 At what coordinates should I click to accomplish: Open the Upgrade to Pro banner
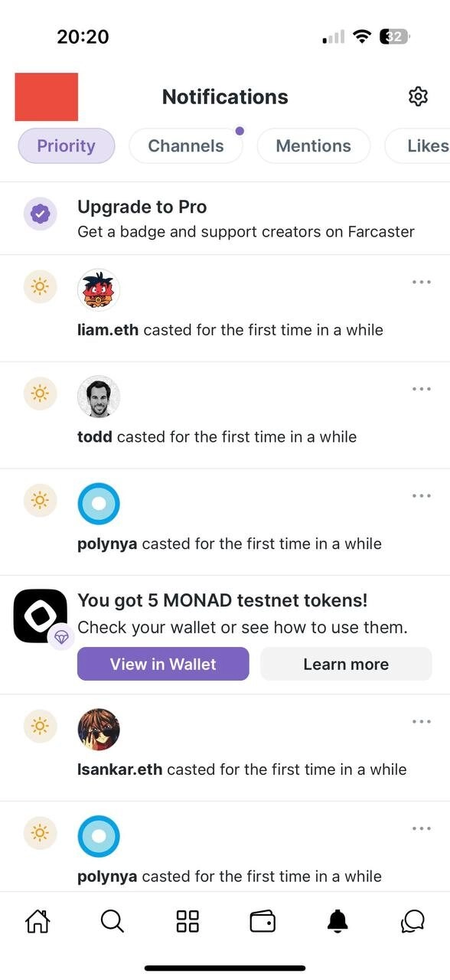click(225, 218)
